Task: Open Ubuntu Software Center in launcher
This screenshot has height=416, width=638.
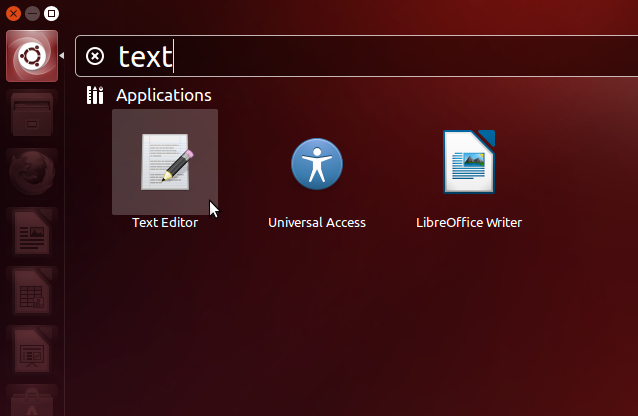Action: [x=32, y=401]
